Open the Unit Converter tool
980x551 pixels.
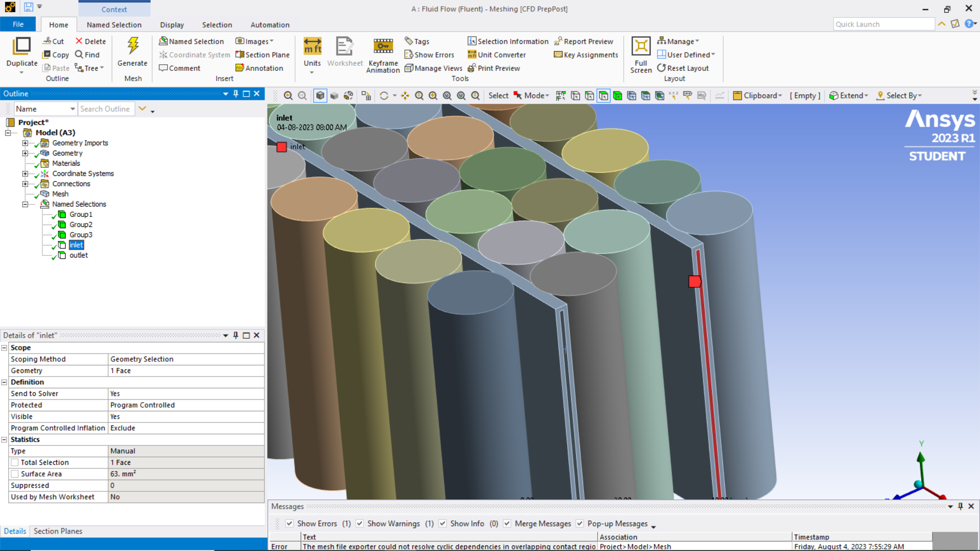[x=497, y=55]
